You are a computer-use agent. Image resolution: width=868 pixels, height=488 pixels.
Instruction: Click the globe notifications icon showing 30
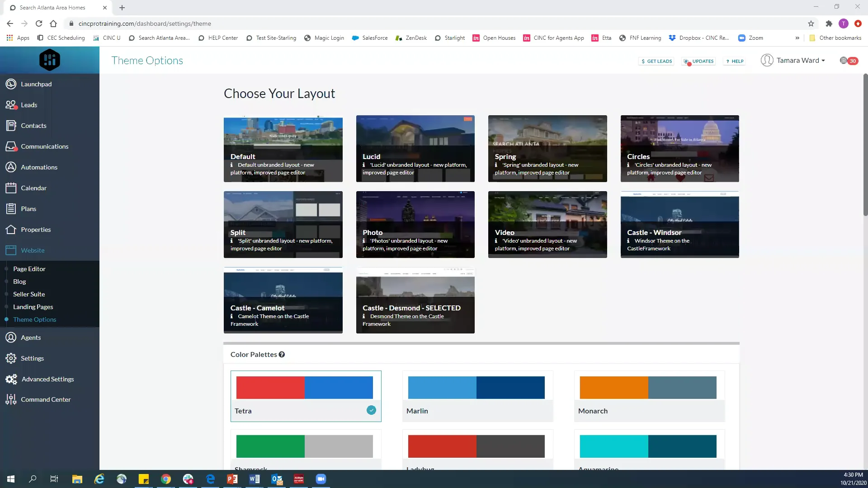(x=849, y=61)
